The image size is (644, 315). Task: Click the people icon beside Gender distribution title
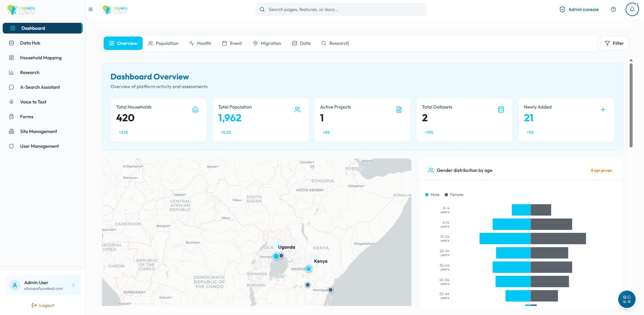click(431, 170)
